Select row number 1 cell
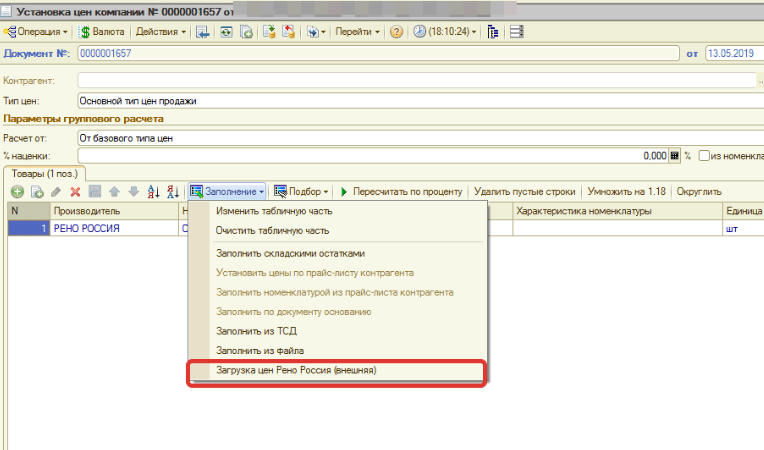 coord(29,228)
